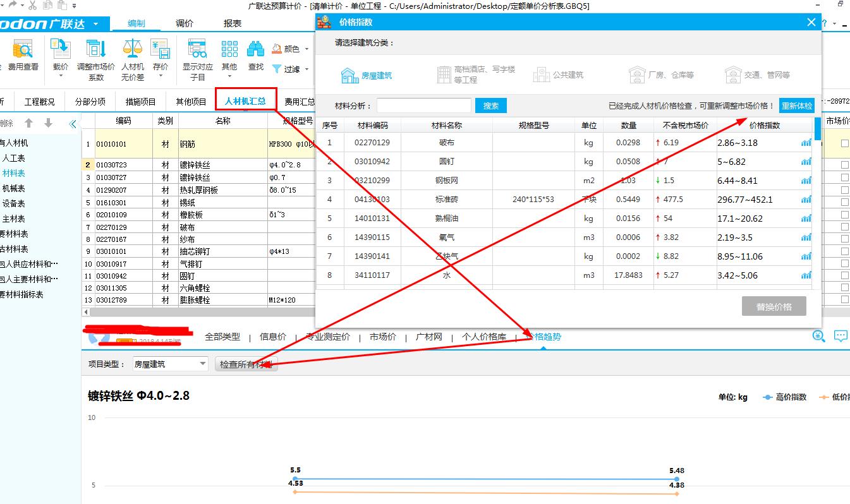Screen dimensions: 850x504
Task: Click the 搜索 search button
Action: (x=491, y=105)
